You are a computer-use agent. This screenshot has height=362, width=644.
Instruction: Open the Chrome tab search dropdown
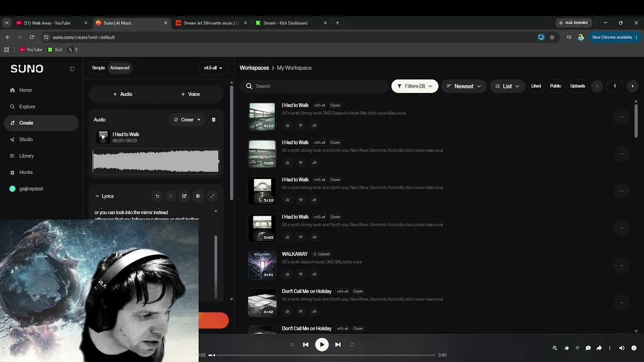(7, 23)
